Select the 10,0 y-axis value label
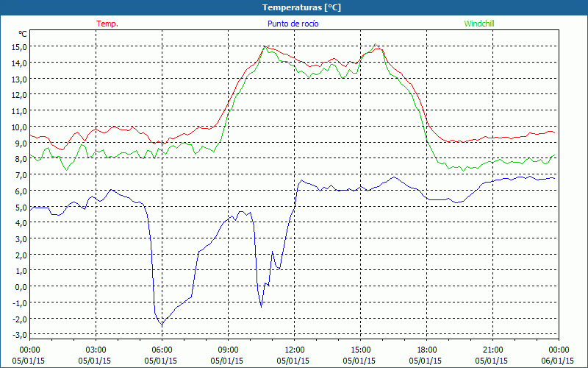This screenshot has height=368, width=588. [18, 127]
